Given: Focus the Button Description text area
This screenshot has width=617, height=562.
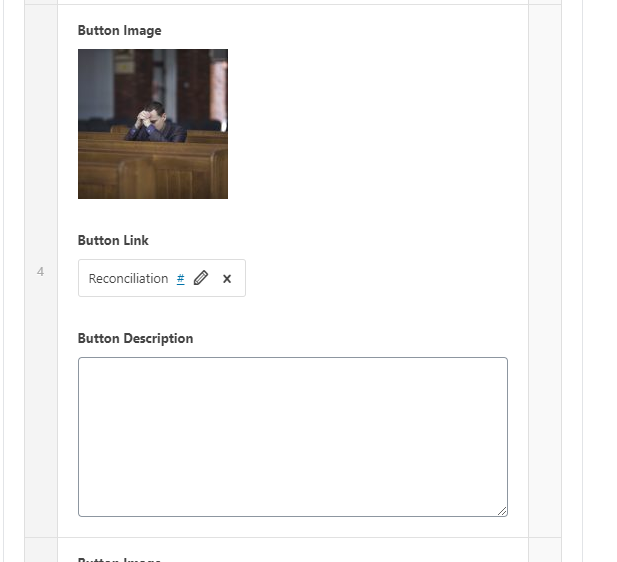Looking at the screenshot, I should click(x=292, y=436).
